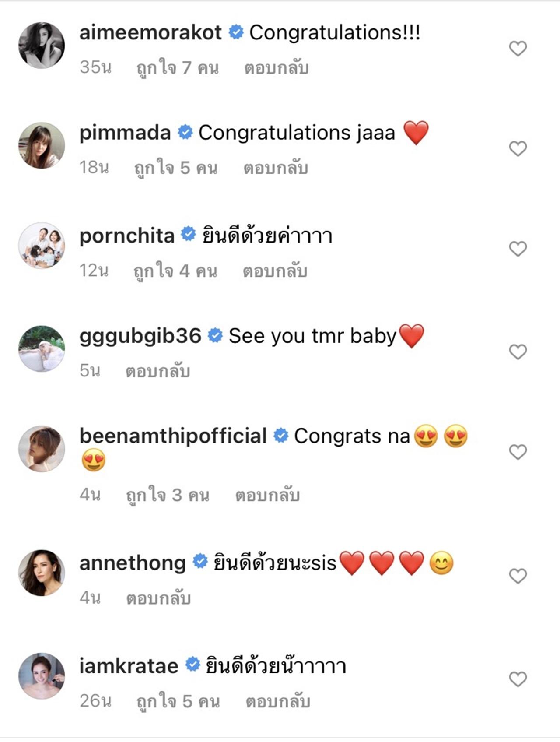
Task: Open aimeemorakot's profile picture
Action: (42, 46)
